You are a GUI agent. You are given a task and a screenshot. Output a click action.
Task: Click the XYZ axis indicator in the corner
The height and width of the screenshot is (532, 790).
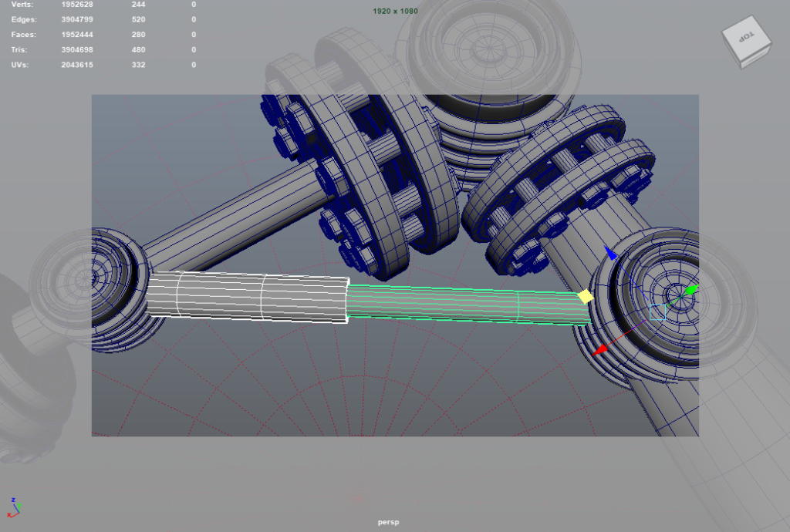14,507
